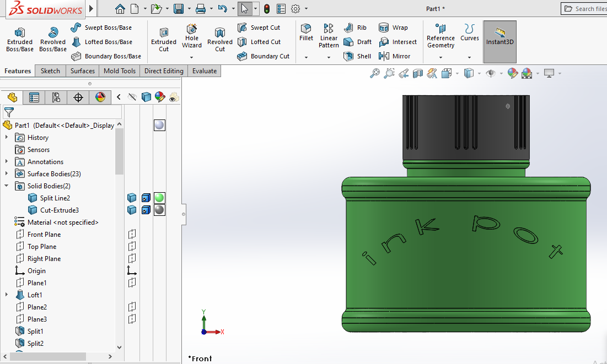Toggle Split Line2 body visibility
Image resolution: width=607 pixels, height=364 pixels.
pos(132,198)
